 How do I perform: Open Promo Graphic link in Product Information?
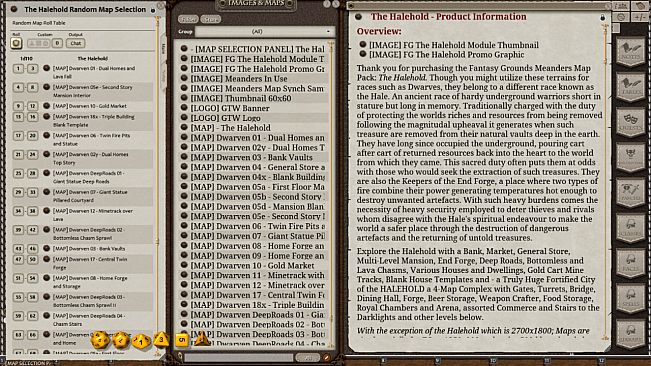442,54
